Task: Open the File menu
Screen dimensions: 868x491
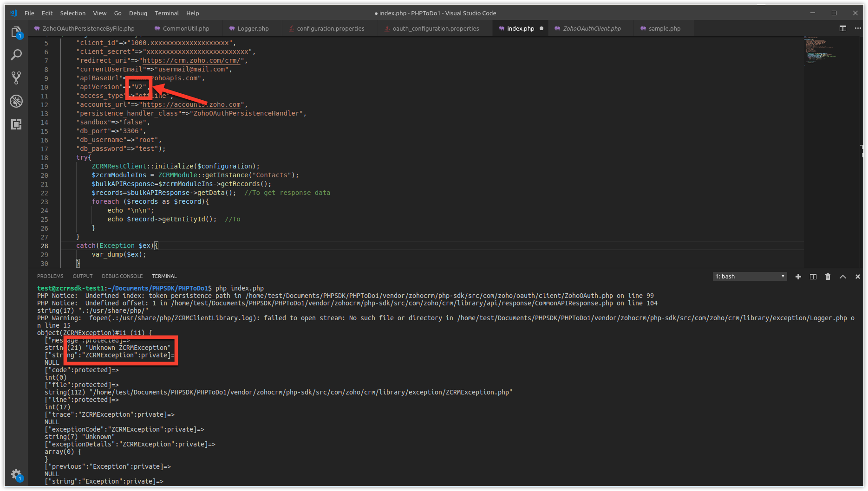Action: 29,13
